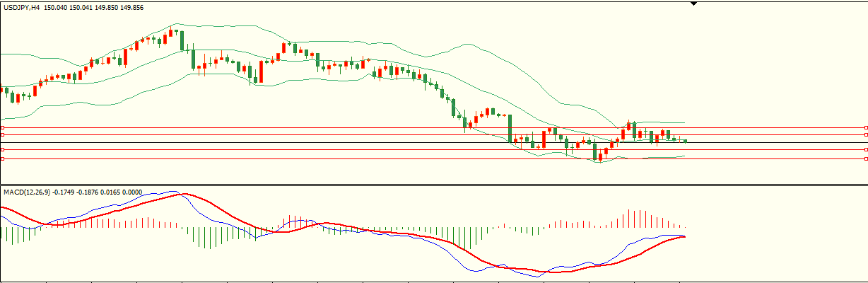Grab right-end handle of lowest red horizontal line
The height and width of the screenshot is (283, 868).
[865, 159]
